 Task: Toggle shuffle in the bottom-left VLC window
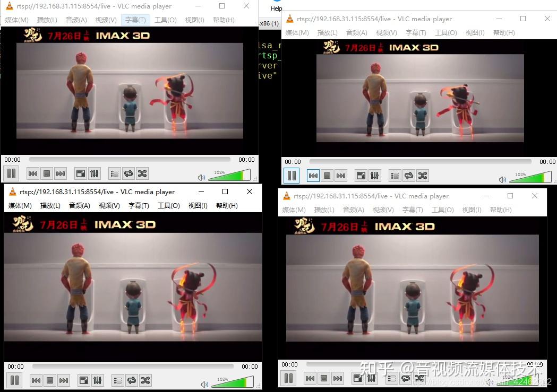145,380
